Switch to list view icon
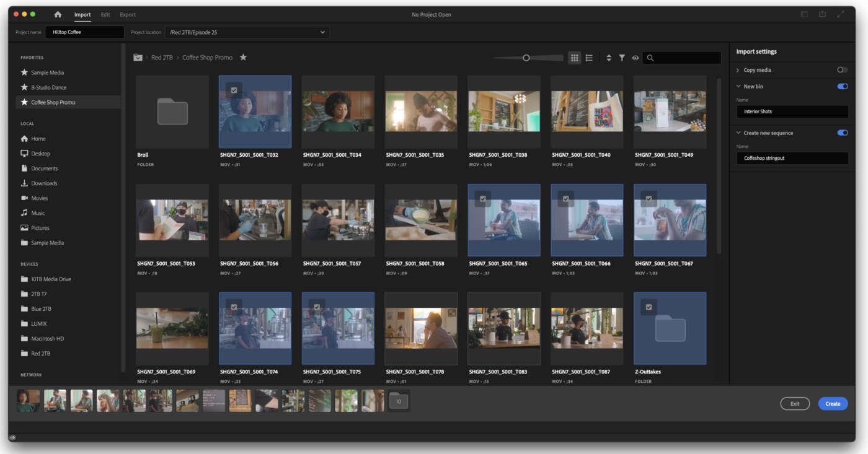This screenshot has width=868, height=454. tap(589, 58)
